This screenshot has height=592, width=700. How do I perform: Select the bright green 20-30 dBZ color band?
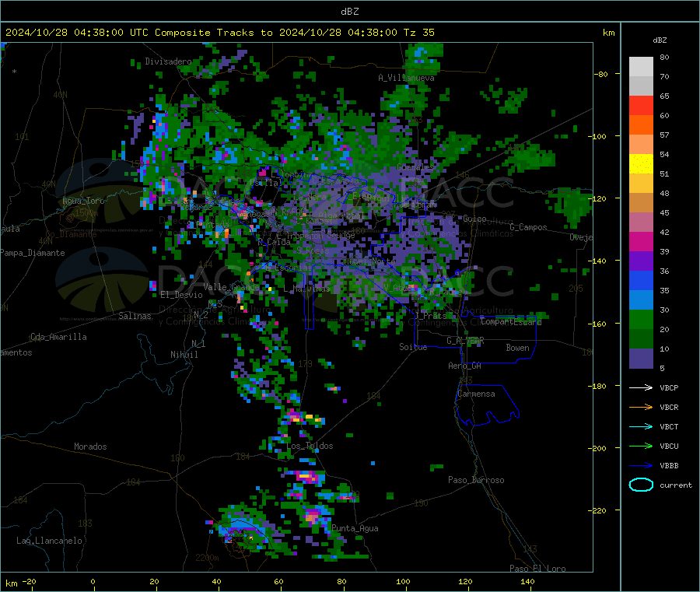[x=641, y=319]
